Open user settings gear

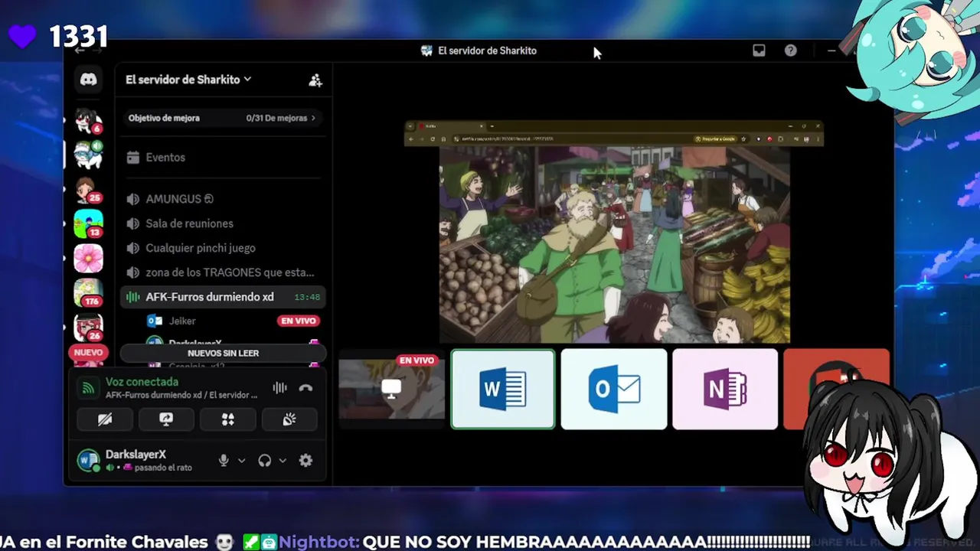[305, 460]
